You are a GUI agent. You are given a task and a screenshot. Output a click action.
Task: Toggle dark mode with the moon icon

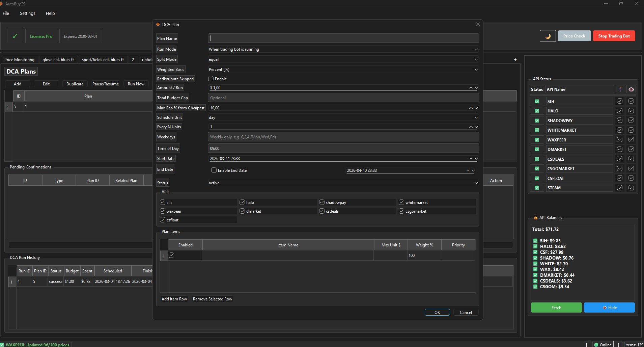(x=548, y=36)
